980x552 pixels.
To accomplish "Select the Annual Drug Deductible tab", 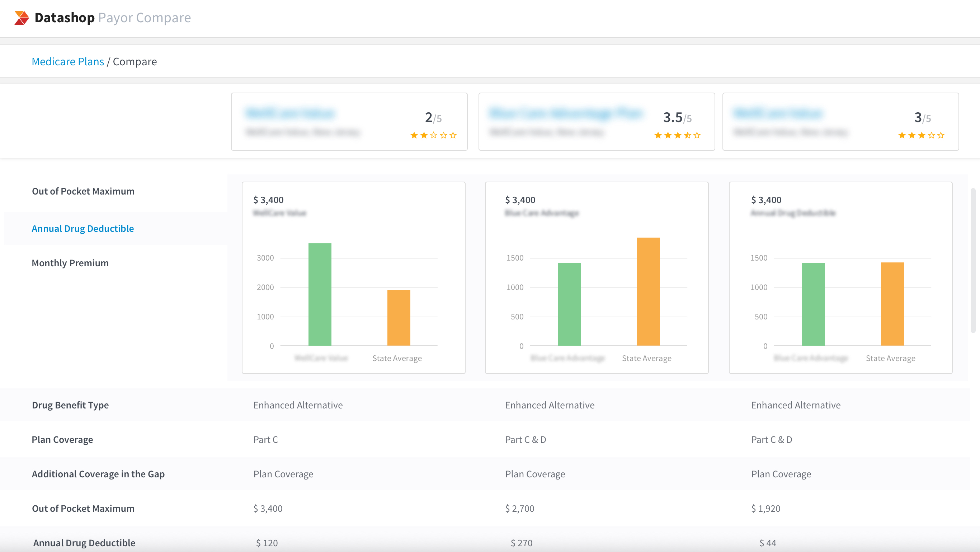I will coord(83,228).
